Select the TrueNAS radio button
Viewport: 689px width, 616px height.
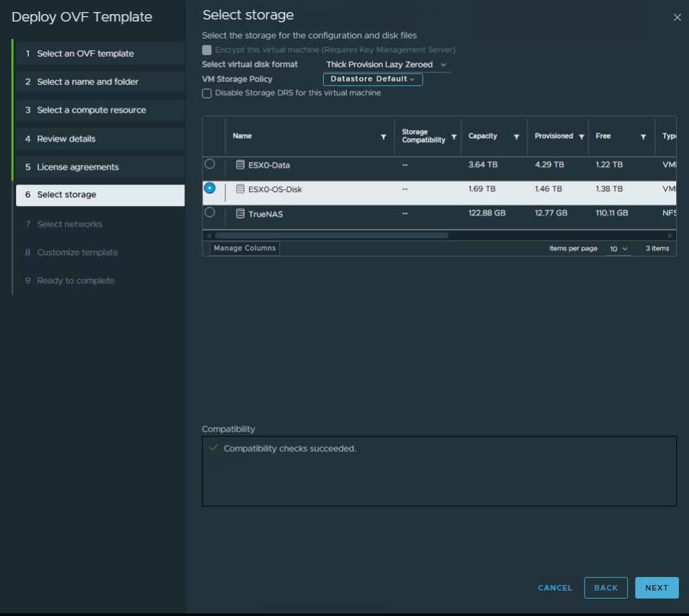click(x=210, y=212)
